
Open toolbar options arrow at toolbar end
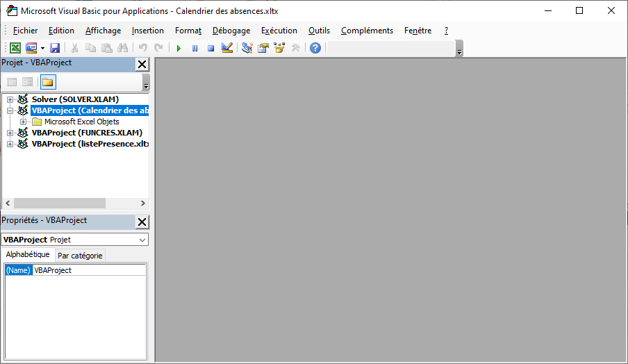(x=459, y=49)
